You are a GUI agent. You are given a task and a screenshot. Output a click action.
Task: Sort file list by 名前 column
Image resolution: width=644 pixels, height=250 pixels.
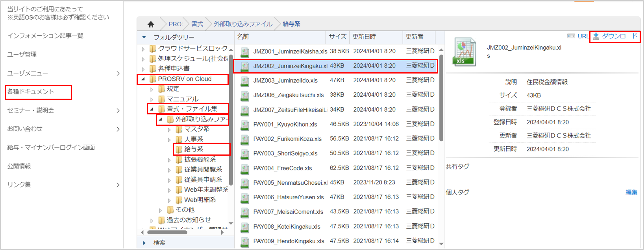[x=280, y=37]
